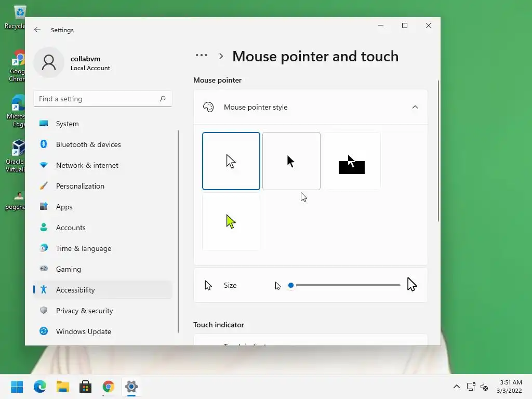Screen dimensions: 532x399
Task: Open Personalization settings
Action: (x=102, y=186)
